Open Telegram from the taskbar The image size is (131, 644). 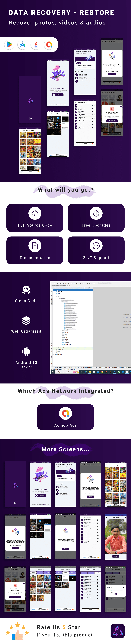tap(123, 372)
